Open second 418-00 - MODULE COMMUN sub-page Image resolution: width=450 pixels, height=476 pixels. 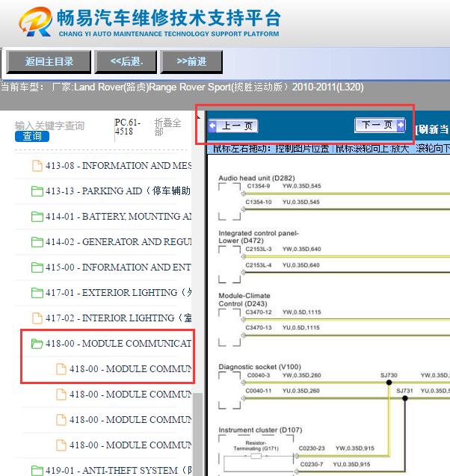point(131,395)
